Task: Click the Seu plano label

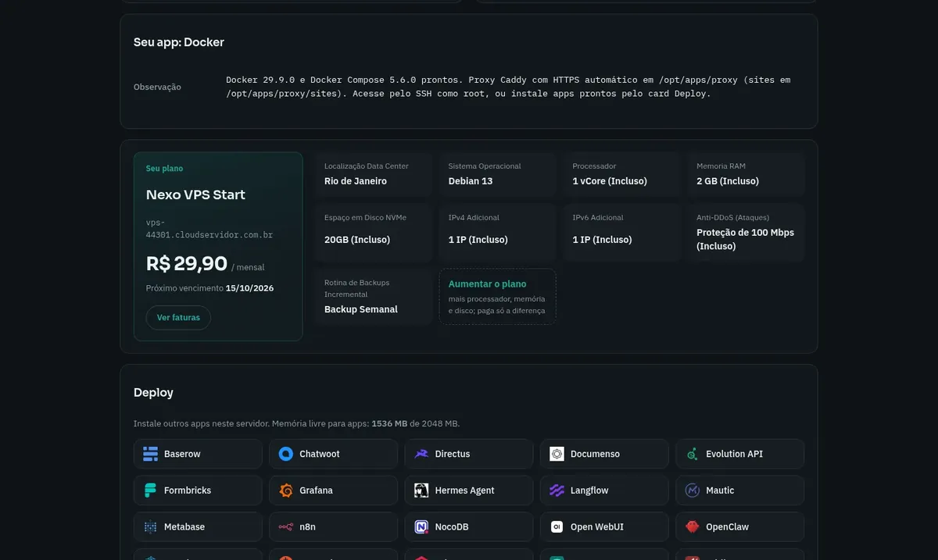Action: pos(164,169)
